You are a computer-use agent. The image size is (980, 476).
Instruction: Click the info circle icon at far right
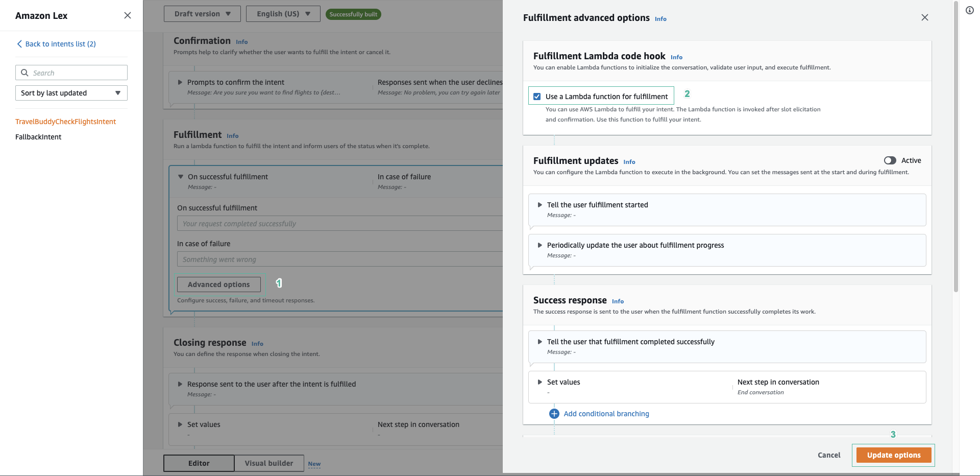coord(970,10)
